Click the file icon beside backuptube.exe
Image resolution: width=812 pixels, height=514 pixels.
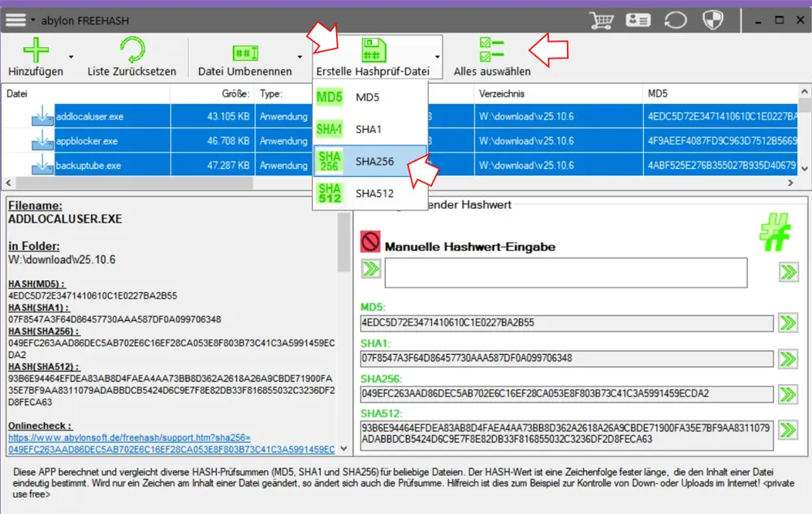tap(42, 165)
